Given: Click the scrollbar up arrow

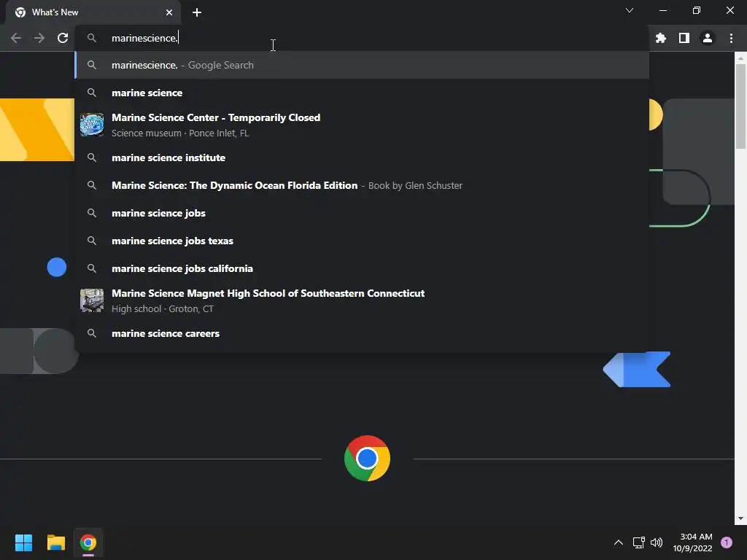Looking at the screenshot, I should pyautogui.click(x=740, y=58).
